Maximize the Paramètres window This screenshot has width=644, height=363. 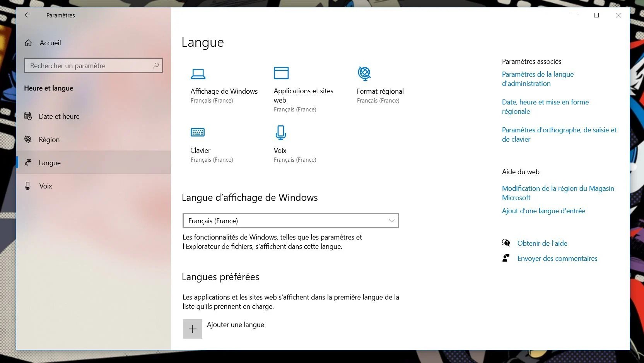[596, 15]
